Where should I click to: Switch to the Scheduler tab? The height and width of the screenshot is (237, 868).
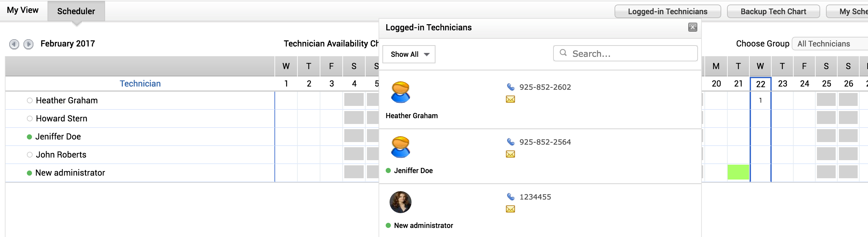point(76,11)
